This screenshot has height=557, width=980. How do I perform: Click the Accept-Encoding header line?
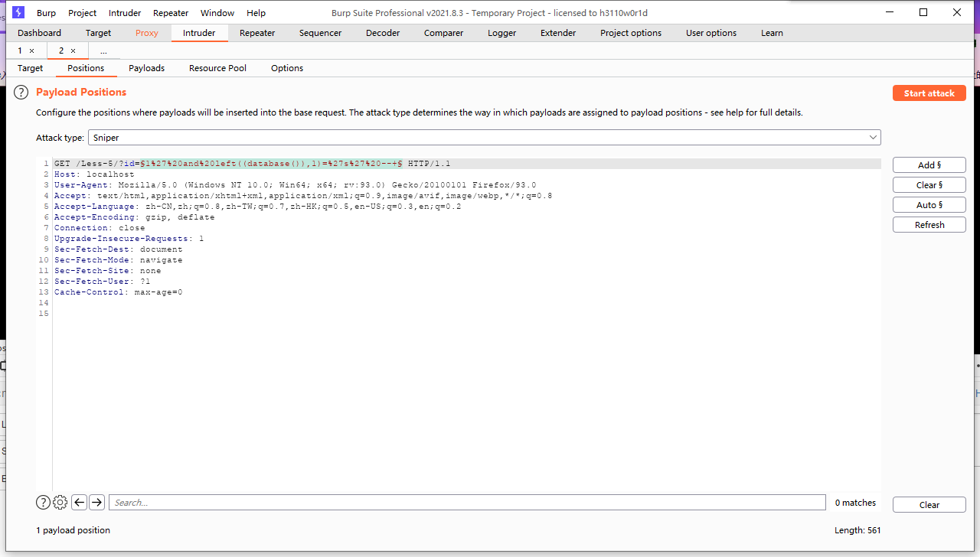134,217
